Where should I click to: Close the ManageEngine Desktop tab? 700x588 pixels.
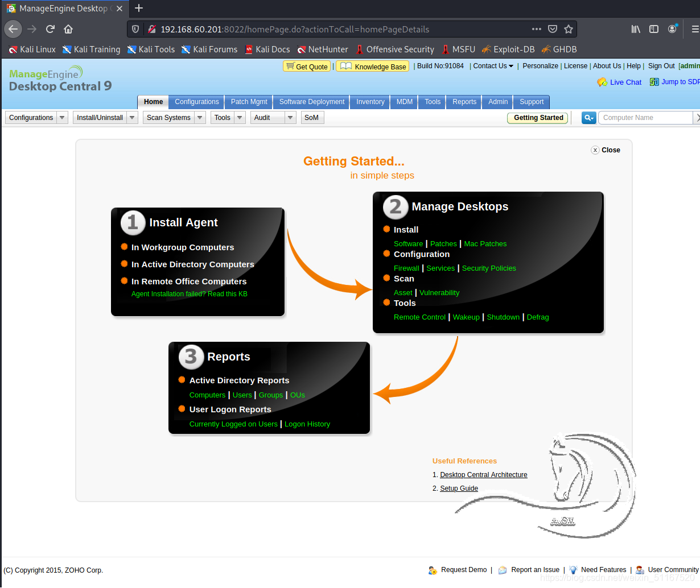119,9
